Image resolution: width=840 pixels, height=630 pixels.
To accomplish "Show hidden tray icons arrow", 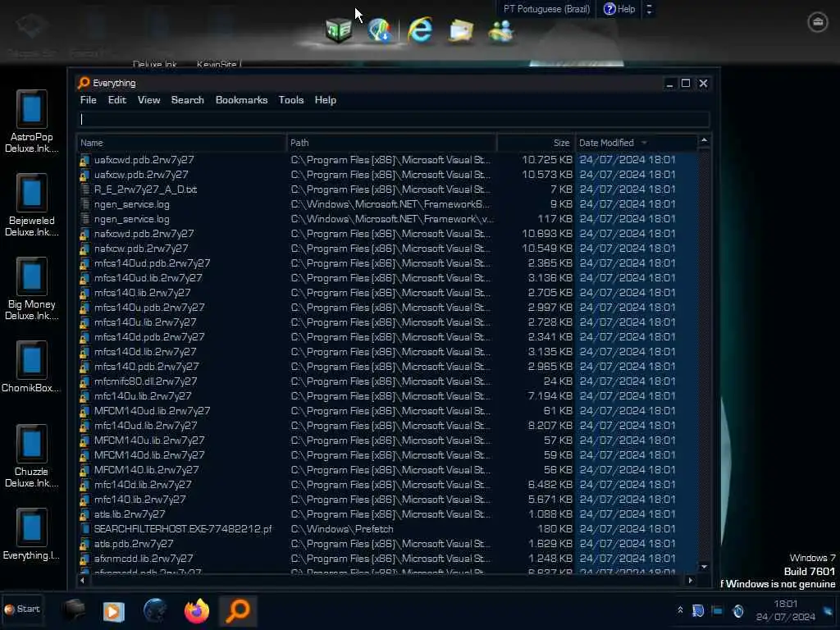I will point(680,609).
